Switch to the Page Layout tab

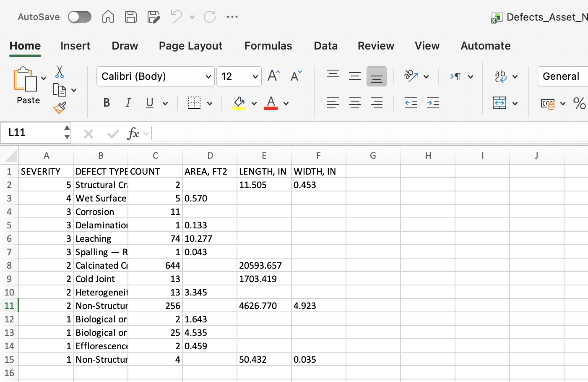pyautogui.click(x=190, y=46)
